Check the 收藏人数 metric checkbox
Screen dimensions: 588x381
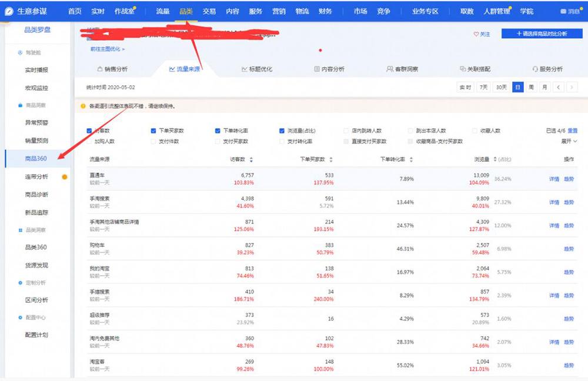(x=475, y=131)
